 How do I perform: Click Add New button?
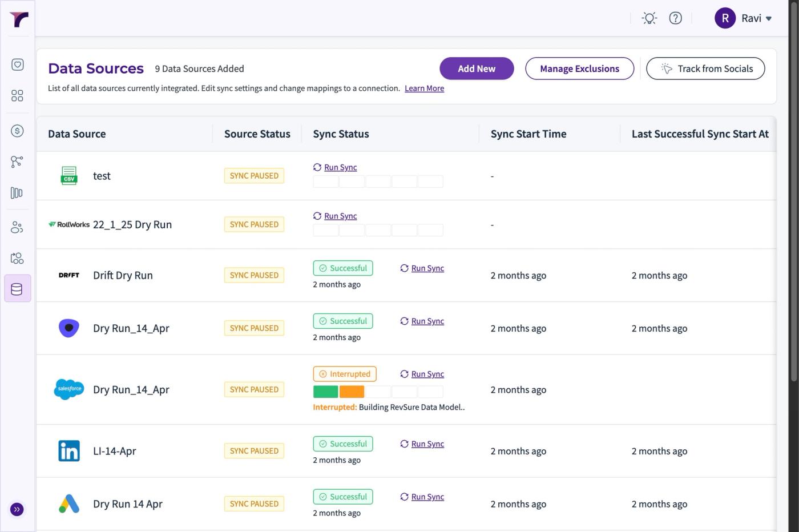[x=477, y=68]
